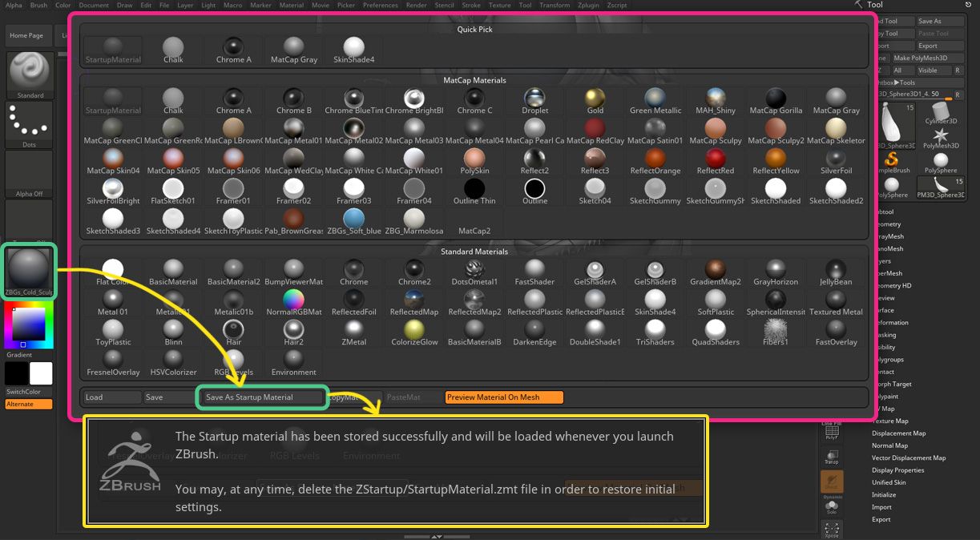Expand the Normal Map subpalette
980x540 pixels.
(889, 445)
